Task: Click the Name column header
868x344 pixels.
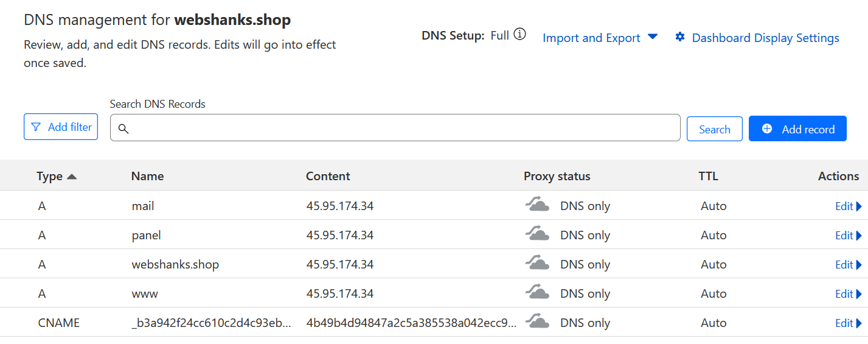Action: click(x=147, y=176)
